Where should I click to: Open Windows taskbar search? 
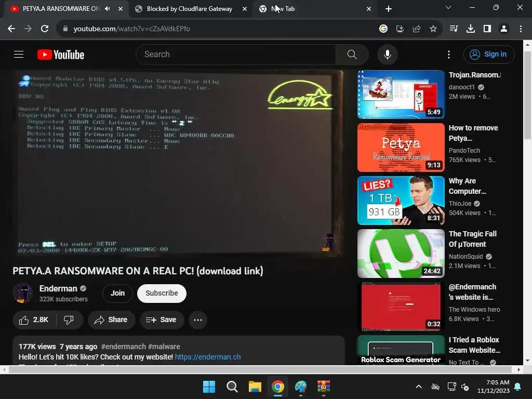click(x=232, y=387)
